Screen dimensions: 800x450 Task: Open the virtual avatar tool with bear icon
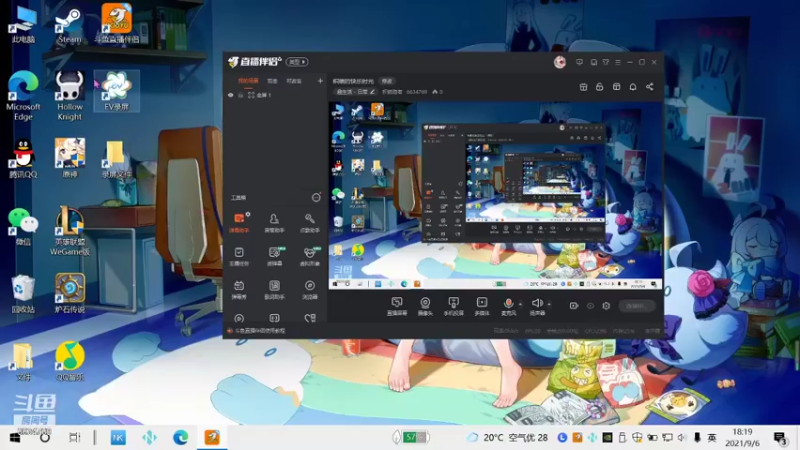point(310,256)
